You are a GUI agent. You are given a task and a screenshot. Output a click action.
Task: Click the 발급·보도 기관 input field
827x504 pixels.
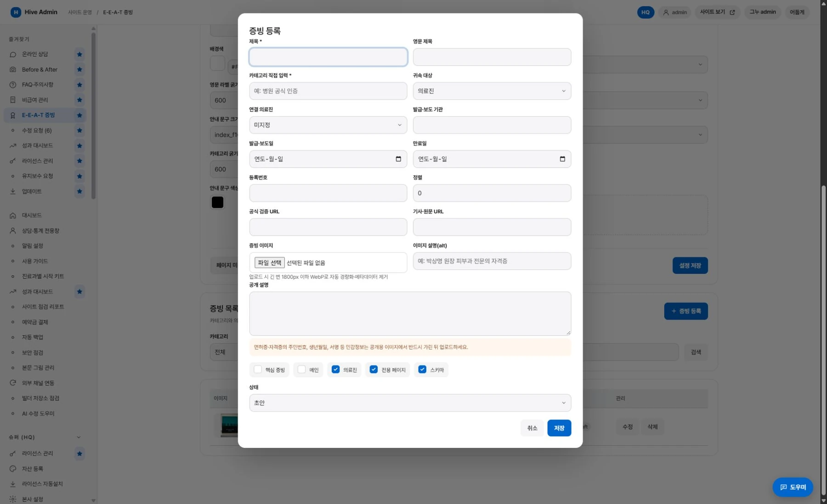click(492, 125)
